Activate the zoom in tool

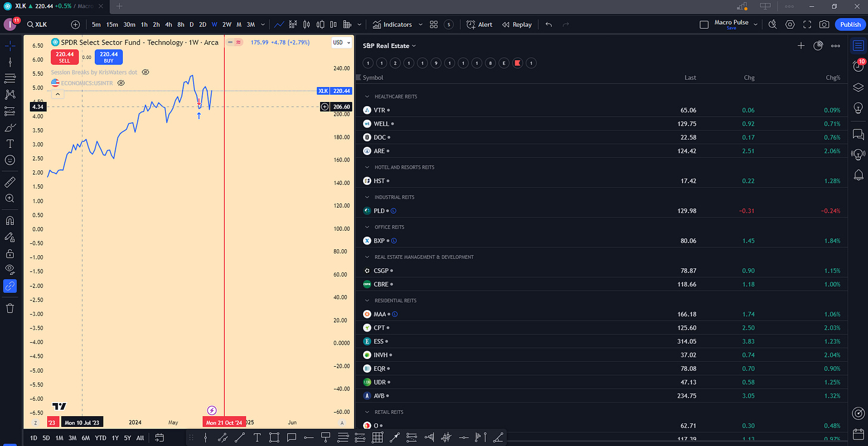(10, 198)
